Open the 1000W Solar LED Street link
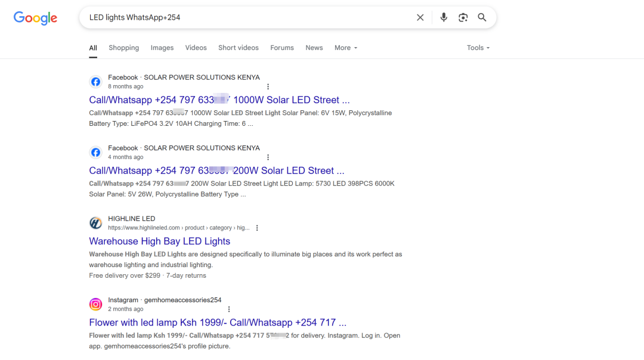The height and width of the screenshot is (360, 644). tap(219, 100)
